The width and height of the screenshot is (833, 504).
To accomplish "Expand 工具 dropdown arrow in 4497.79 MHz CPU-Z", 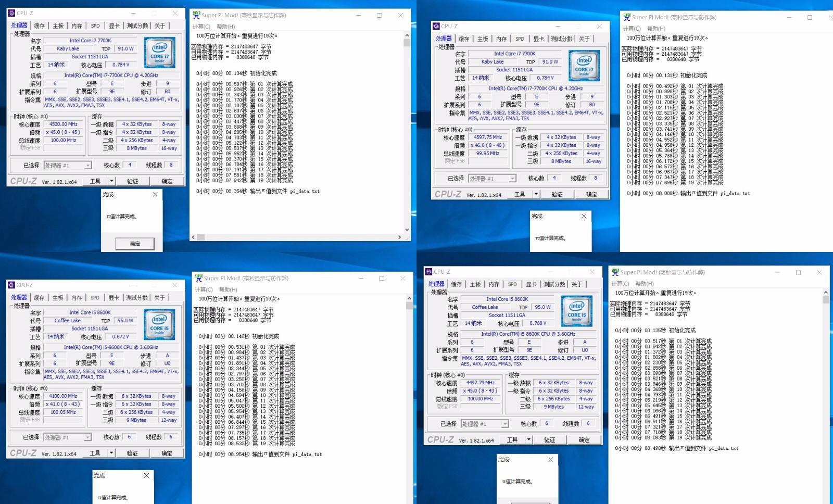I will [x=529, y=439].
